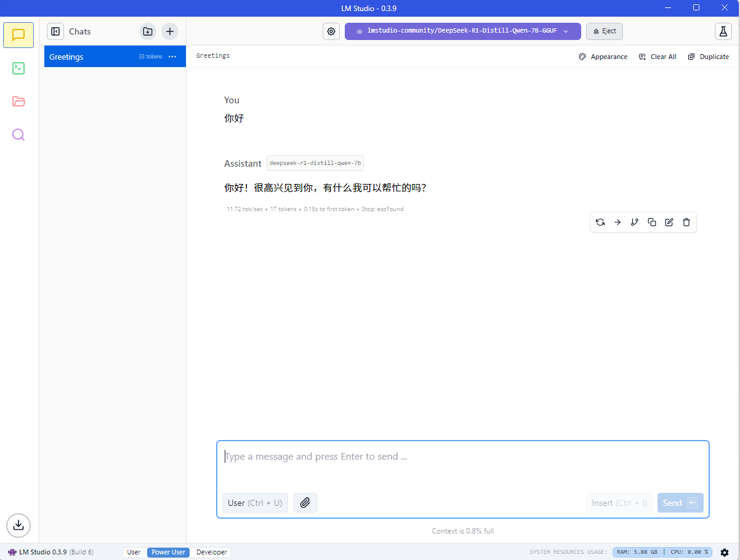The image size is (740, 560).
Task: Open the Developer terminal sidebar icon
Action: pyautogui.click(x=18, y=68)
